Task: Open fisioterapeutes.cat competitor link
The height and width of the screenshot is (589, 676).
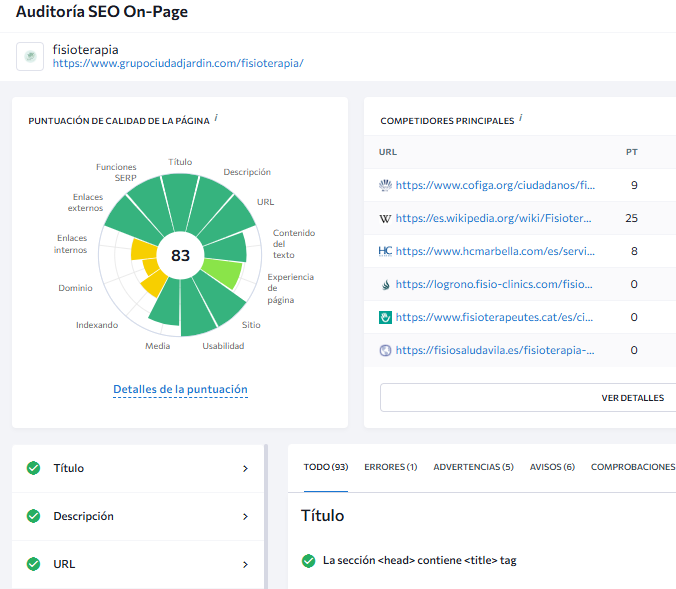Action: [x=494, y=317]
